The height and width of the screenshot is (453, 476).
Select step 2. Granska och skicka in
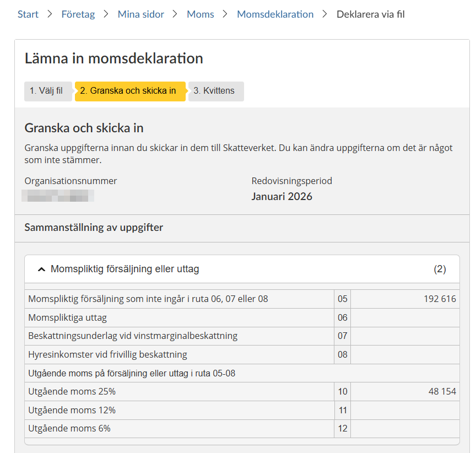130,91
